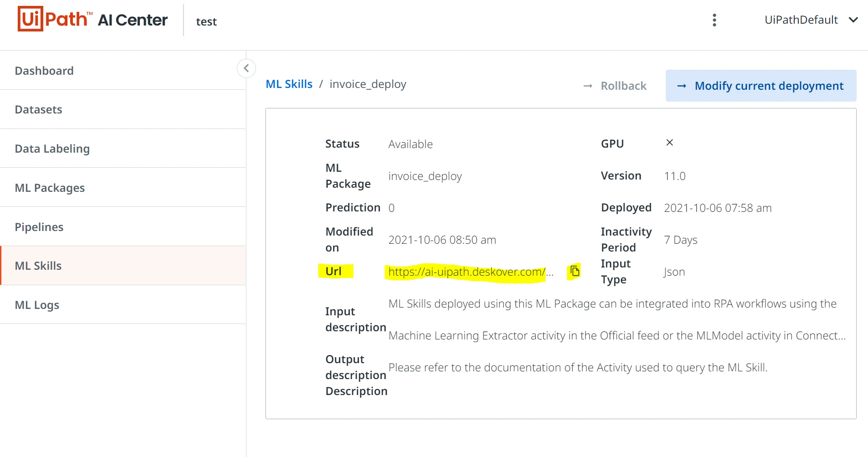Click the Available status value
This screenshot has width=868, height=457.
tap(410, 144)
